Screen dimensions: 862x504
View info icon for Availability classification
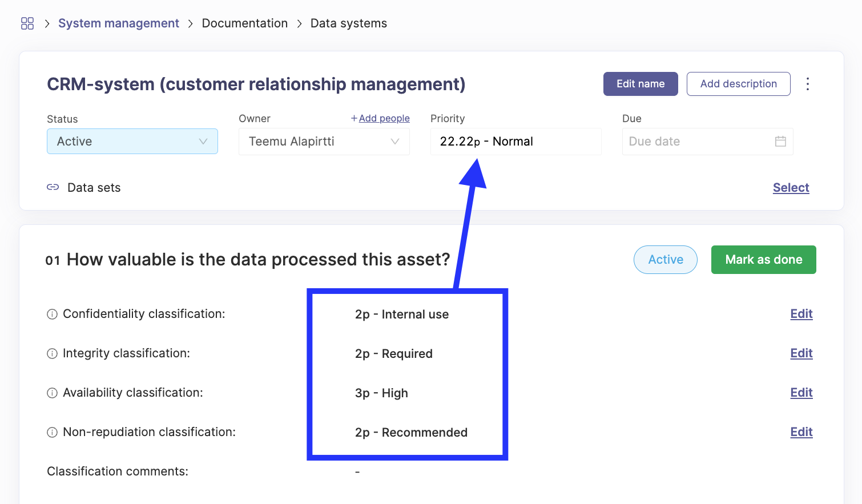(52, 393)
